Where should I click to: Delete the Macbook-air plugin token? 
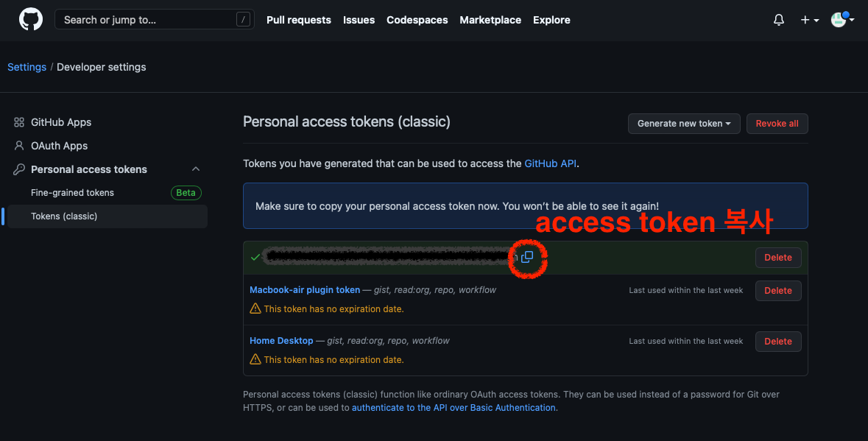(x=777, y=291)
